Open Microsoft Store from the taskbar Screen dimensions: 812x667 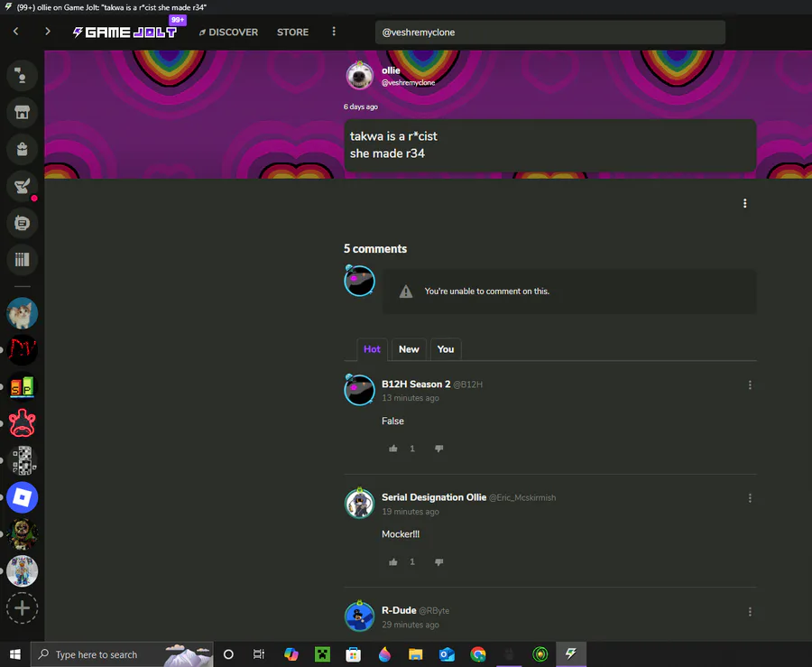pyautogui.click(x=353, y=654)
